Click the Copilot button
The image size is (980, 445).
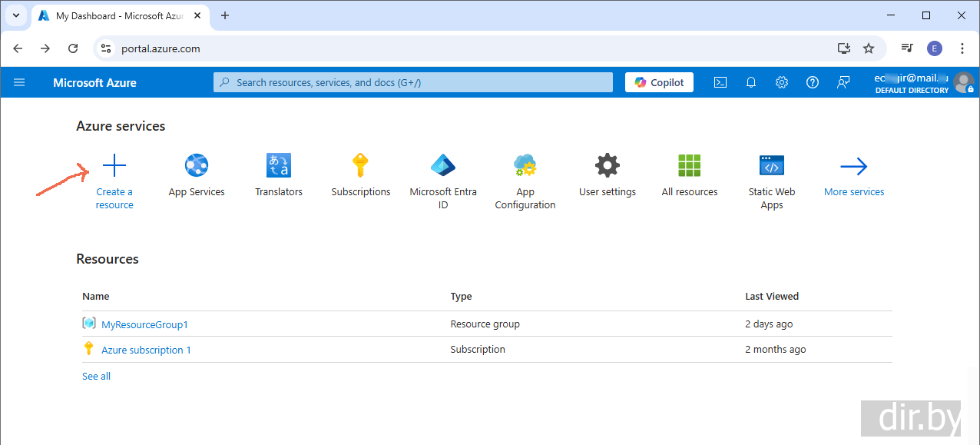[x=659, y=82]
